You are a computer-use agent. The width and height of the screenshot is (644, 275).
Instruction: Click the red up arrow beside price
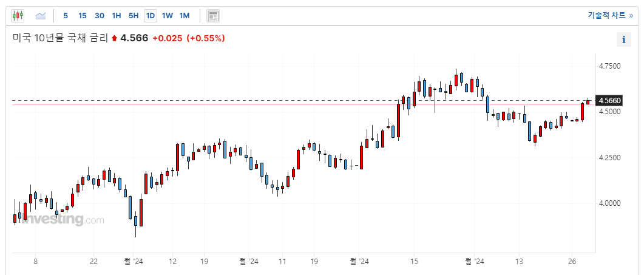[x=114, y=39]
